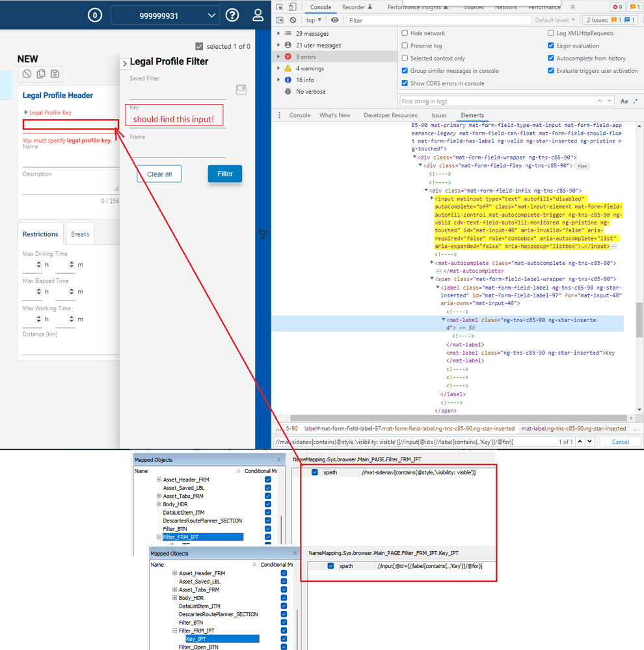This screenshot has width=644, height=650.
Task: Click the Elements horizontal scrollbar
Action: click(x=459, y=418)
